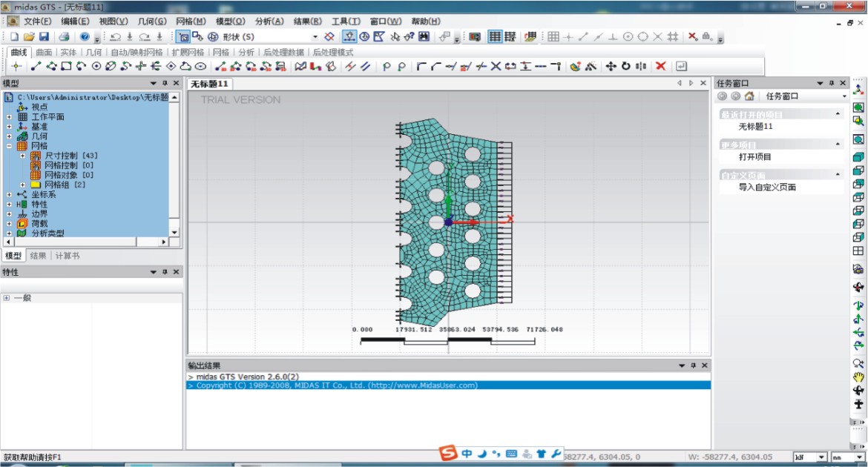Open the 文件(F) menu
The image size is (868, 467).
(37, 21)
